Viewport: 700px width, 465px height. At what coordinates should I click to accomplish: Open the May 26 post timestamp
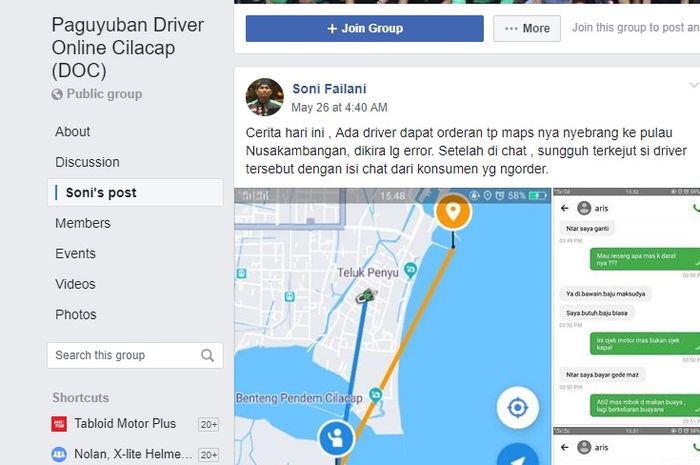point(339,108)
